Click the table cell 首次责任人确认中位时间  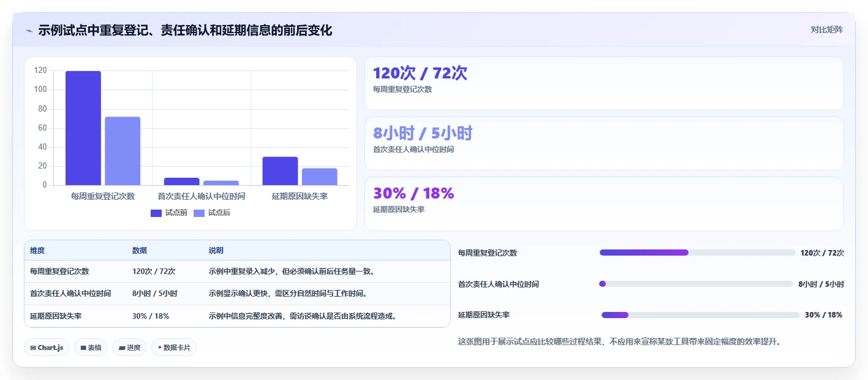[70, 294]
